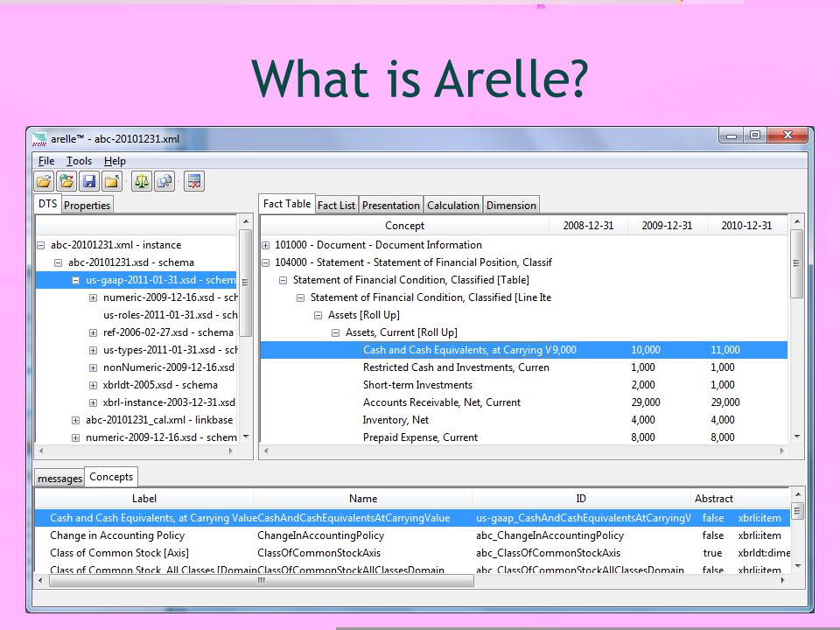Click the Concepts panel horizontal scrollbar thumb
The width and height of the screenshot is (840, 630).
262,581
